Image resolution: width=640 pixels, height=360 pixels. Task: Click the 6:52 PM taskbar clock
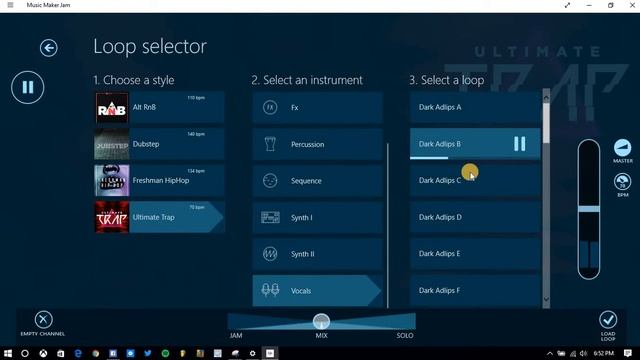(x=604, y=353)
